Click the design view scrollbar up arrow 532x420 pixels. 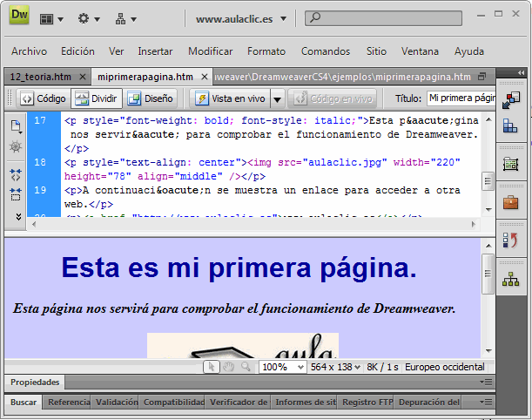click(488, 246)
